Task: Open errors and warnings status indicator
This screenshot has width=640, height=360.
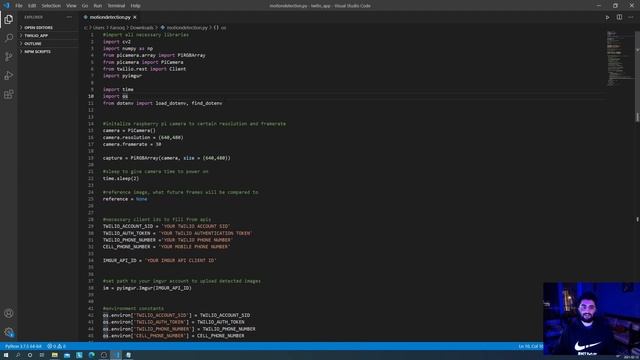Action: click(x=56, y=346)
